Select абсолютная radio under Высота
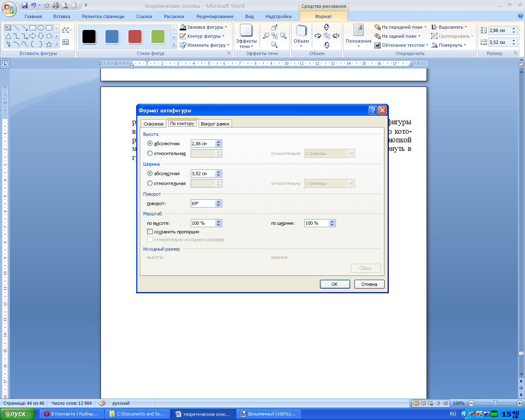This screenshot has height=420, width=525. pyautogui.click(x=150, y=144)
